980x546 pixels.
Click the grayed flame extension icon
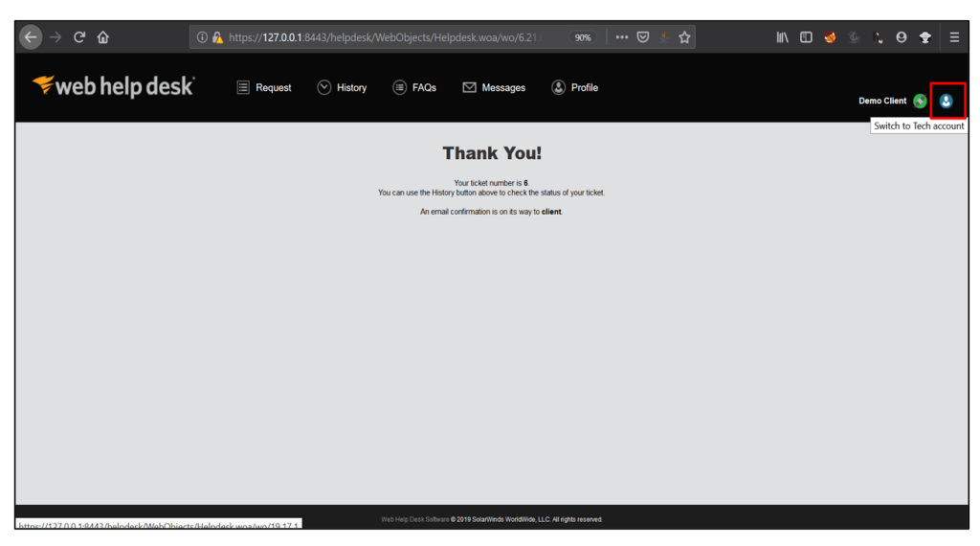point(853,37)
